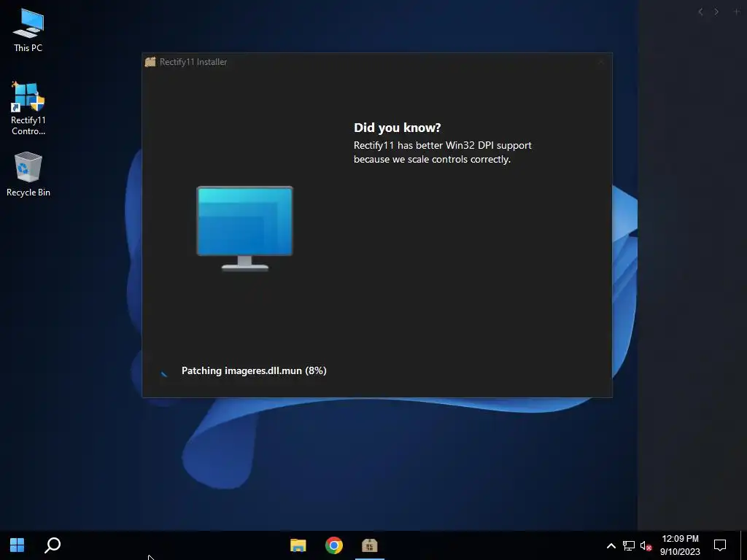Open the clock showing 12:09 PM
747x560 pixels.
tap(680, 545)
